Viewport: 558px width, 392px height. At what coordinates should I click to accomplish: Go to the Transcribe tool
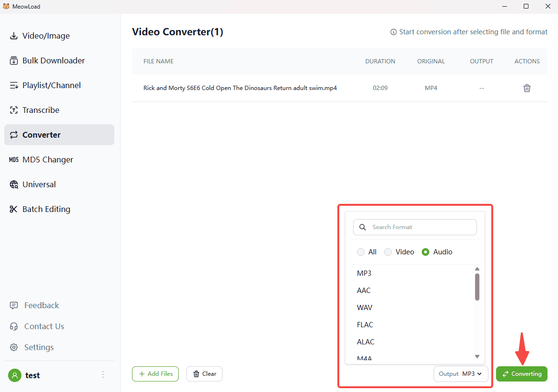point(41,110)
